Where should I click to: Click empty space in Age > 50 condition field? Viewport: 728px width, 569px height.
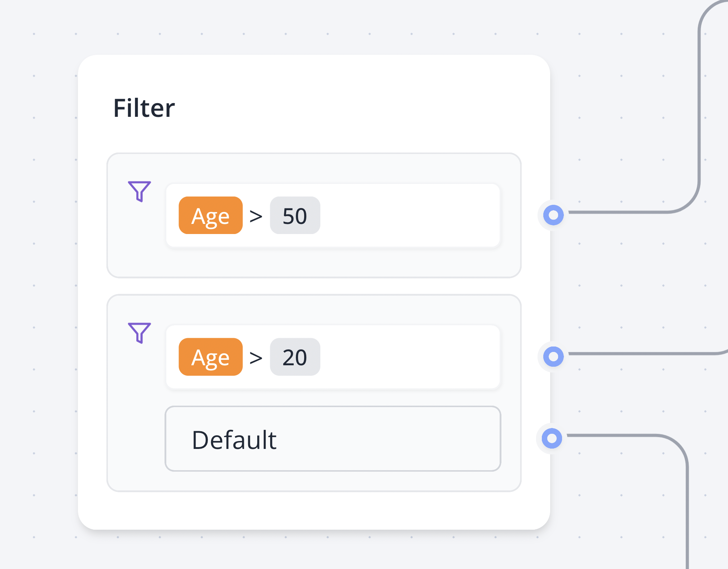pyautogui.click(x=408, y=216)
